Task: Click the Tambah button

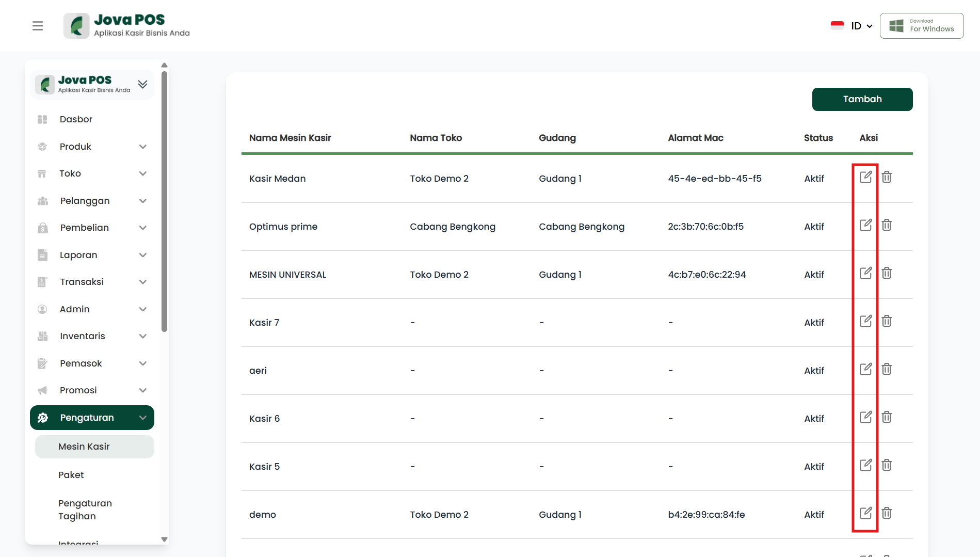Action: [x=862, y=99]
